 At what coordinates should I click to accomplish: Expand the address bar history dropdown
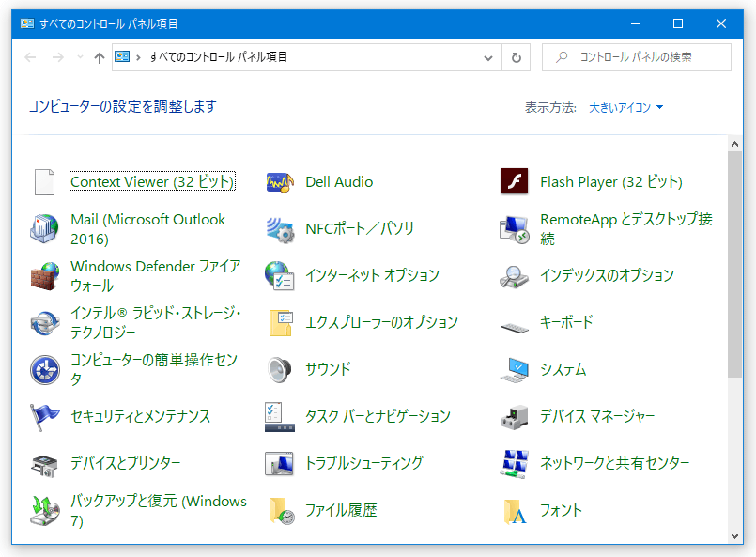(x=488, y=58)
